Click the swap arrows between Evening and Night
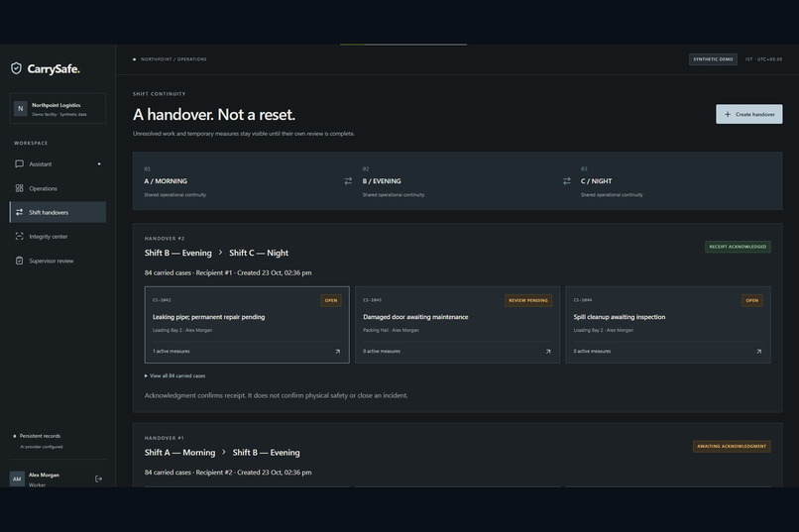The height and width of the screenshot is (532, 799). click(567, 180)
